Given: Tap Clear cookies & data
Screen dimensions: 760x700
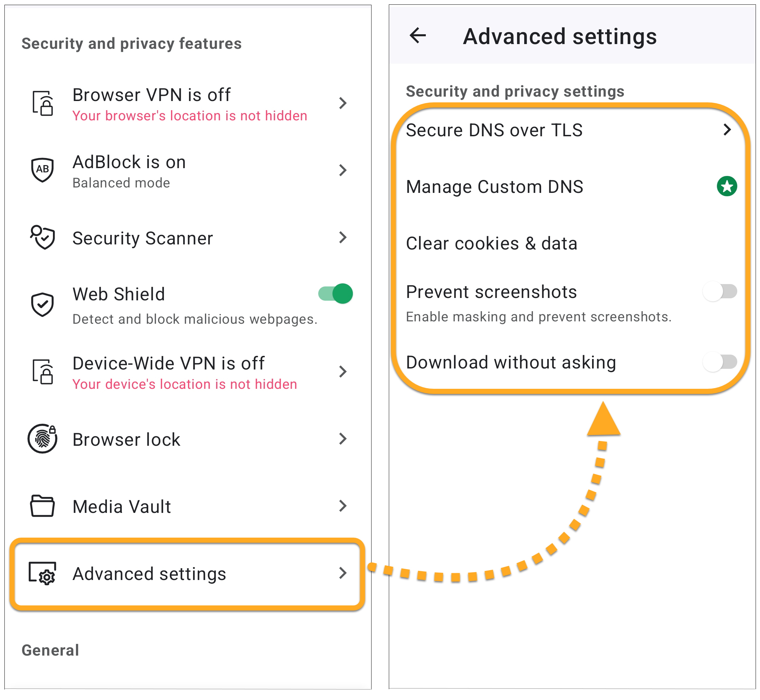Looking at the screenshot, I should 491,243.
